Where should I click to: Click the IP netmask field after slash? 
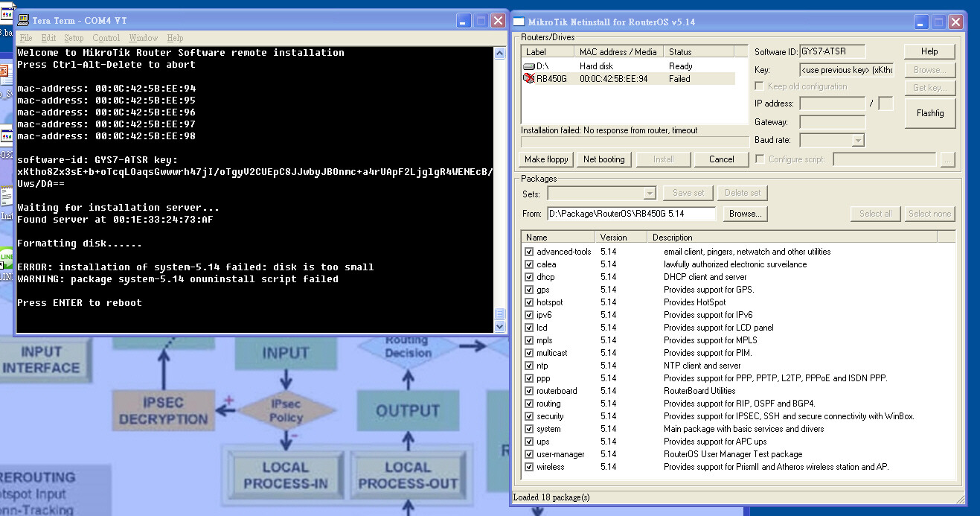pos(885,103)
